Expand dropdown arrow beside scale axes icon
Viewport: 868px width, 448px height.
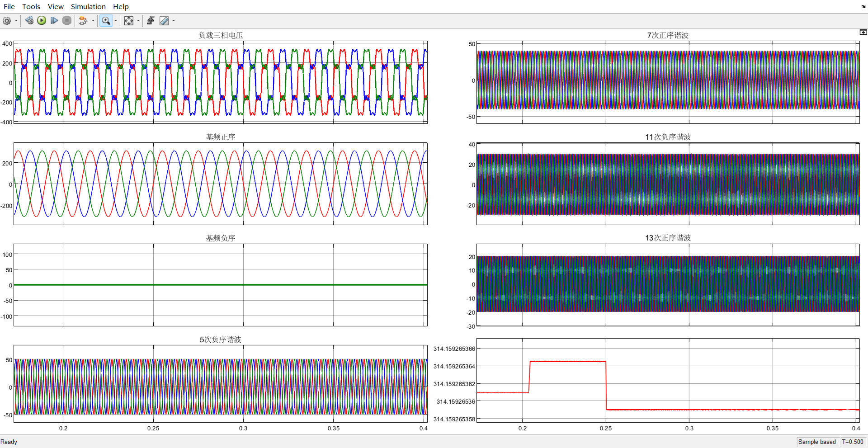pos(138,21)
